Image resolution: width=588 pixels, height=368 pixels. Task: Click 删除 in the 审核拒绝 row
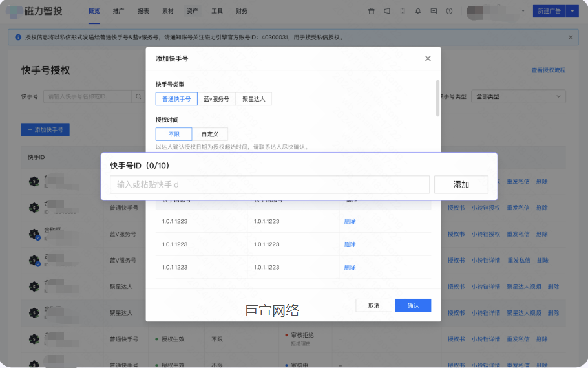[542, 339]
